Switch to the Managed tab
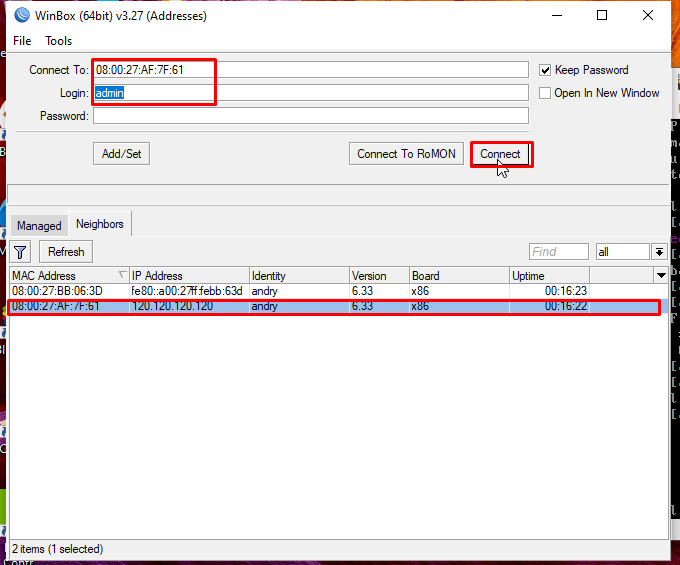Screen dimensions: 680x565 click(x=39, y=226)
